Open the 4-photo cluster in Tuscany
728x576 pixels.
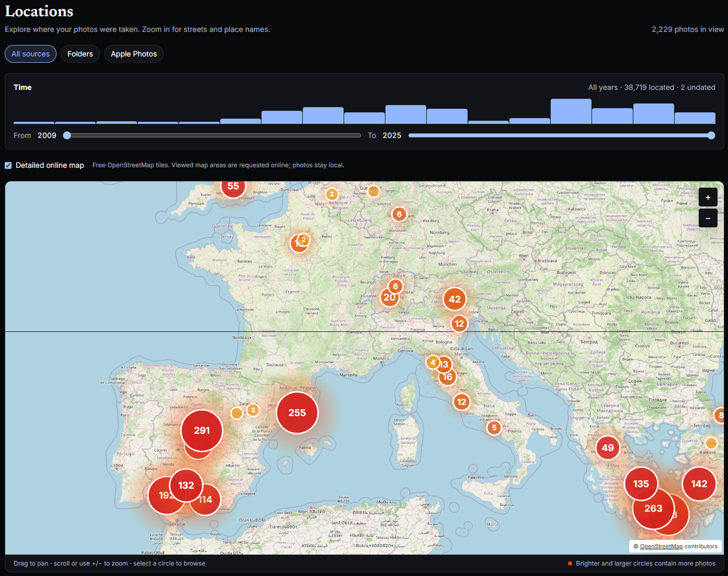tap(433, 362)
